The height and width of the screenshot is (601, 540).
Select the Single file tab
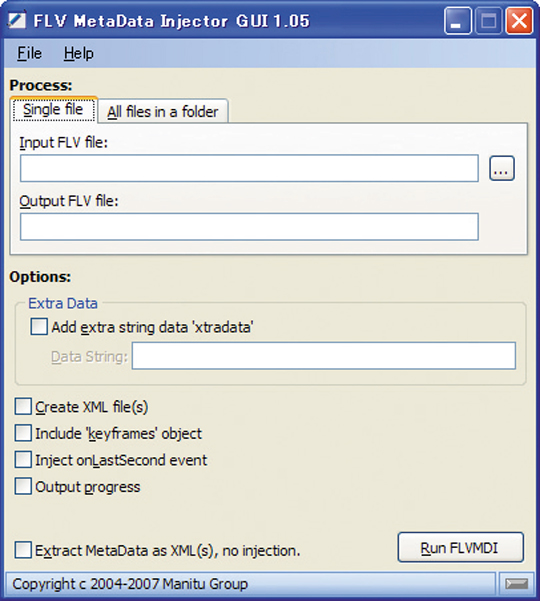point(53,110)
